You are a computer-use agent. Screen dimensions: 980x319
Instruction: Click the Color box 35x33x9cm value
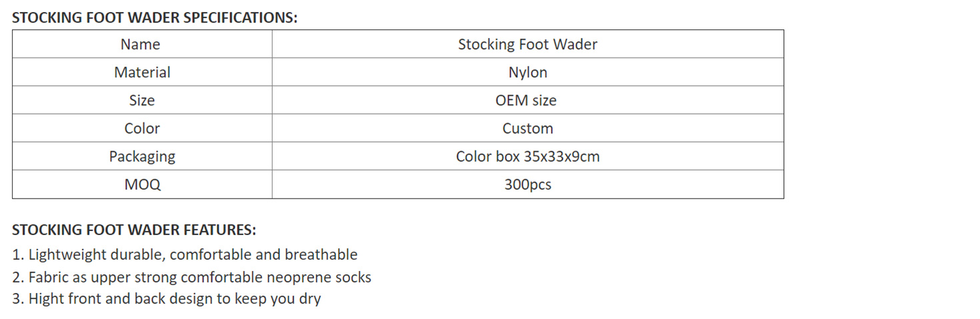click(527, 157)
